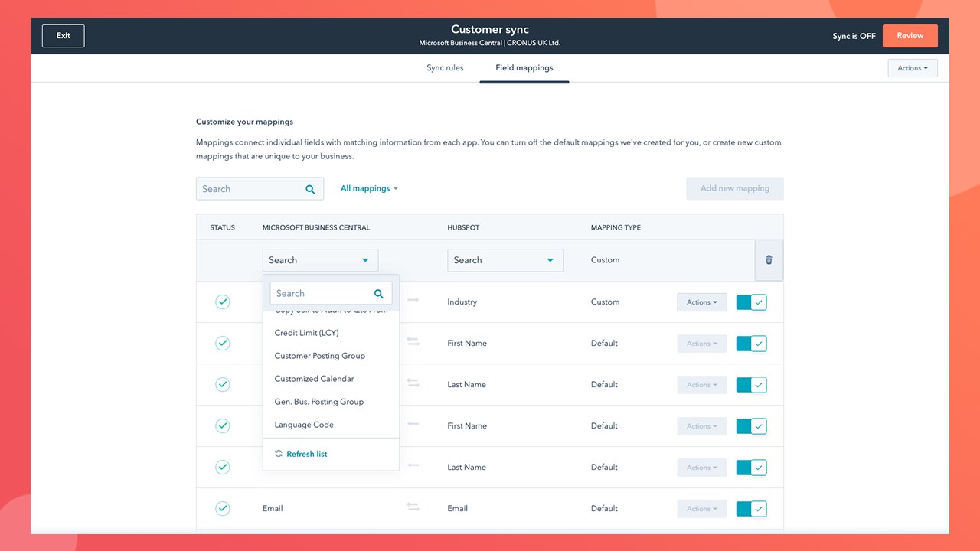Click the status checkmark icon on the Email row

pyautogui.click(x=222, y=508)
